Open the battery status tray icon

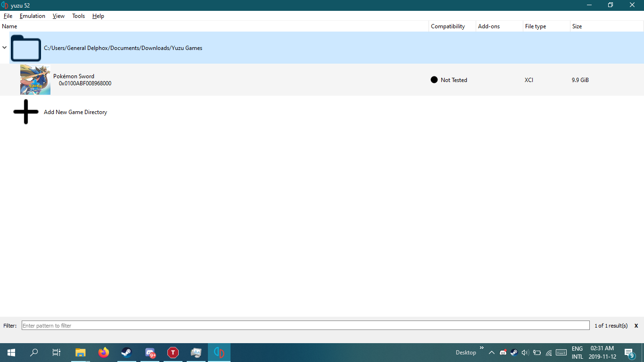pyautogui.click(x=537, y=353)
